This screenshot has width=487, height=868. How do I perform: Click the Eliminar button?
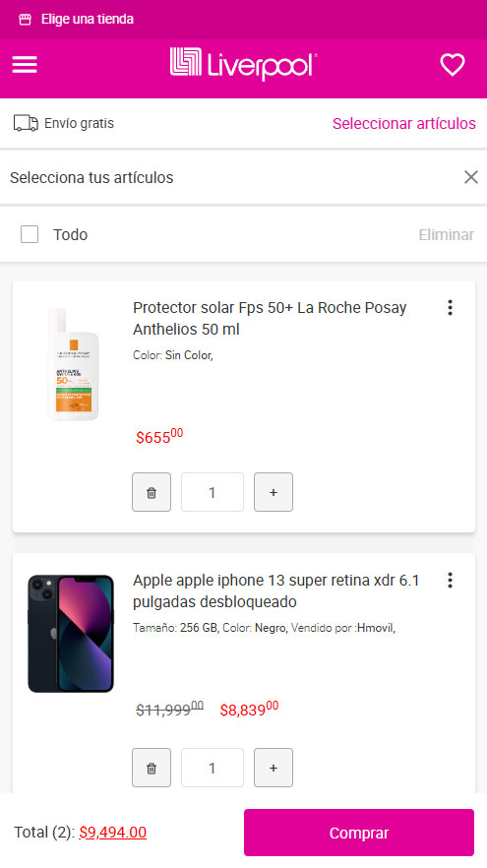coord(446,234)
